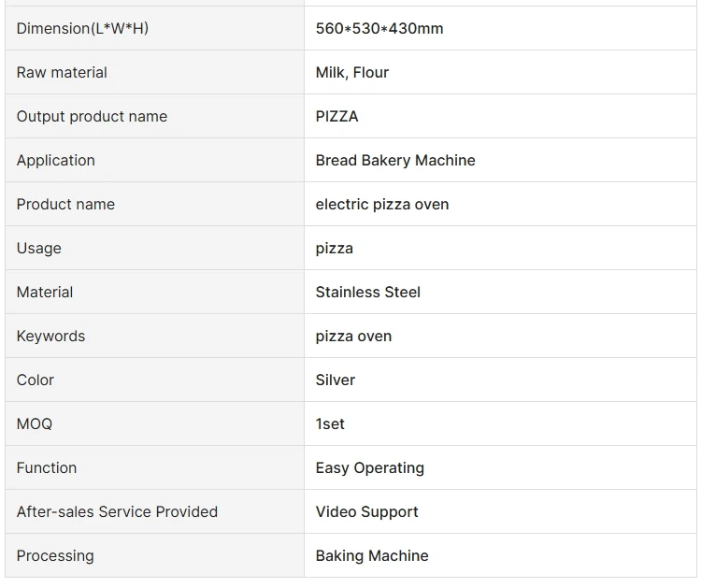
Task: Select the pizza oven keyword value
Action: pyautogui.click(x=353, y=337)
